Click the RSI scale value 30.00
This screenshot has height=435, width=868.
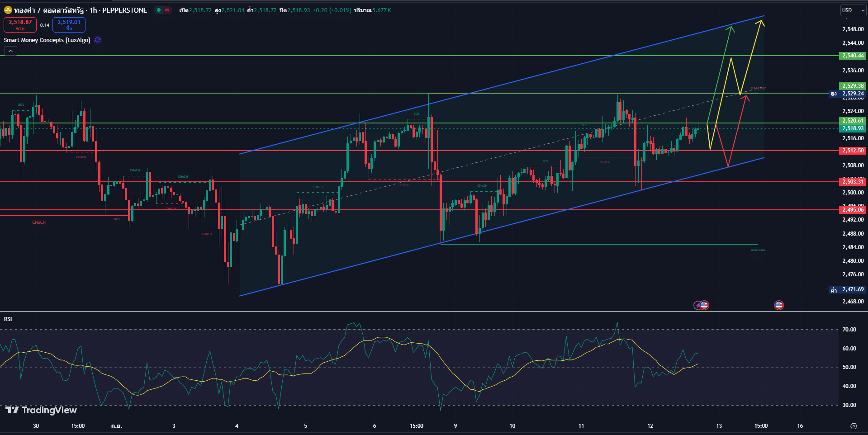[x=849, y=405]
